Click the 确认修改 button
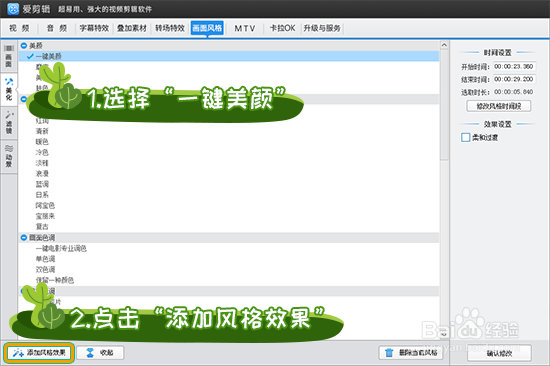This screenshot has height=366, width=550. click(499, 353)
